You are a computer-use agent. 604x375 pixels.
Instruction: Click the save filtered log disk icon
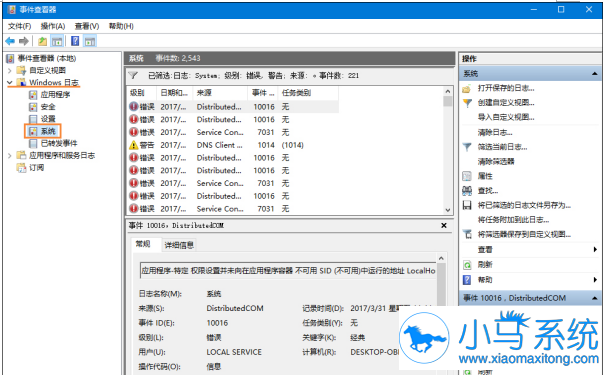pos(467,206)
